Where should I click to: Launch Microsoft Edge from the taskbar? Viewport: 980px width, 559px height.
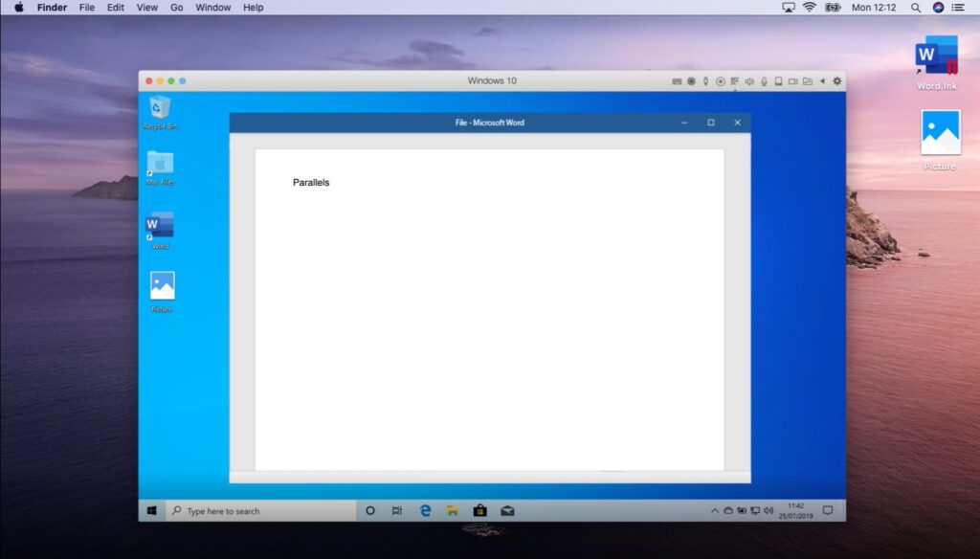point(424,510)
